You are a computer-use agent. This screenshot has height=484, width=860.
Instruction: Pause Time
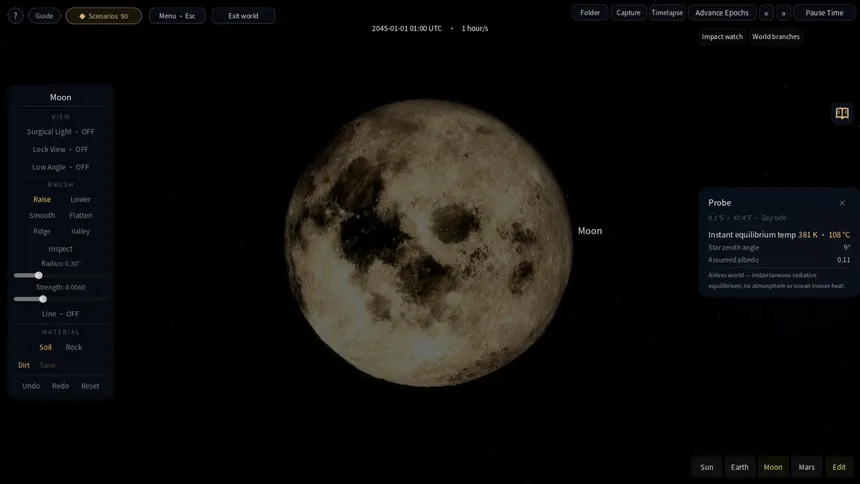click(824, 13)
